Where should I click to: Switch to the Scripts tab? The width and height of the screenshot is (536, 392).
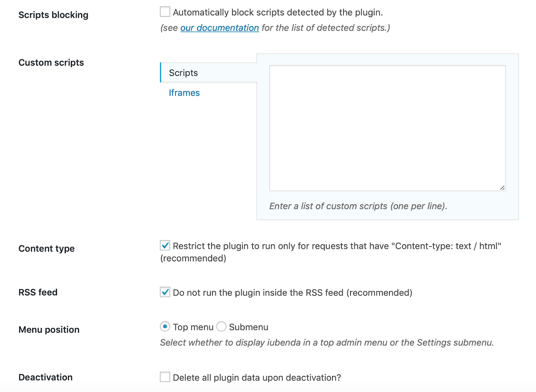pos(183,72)
